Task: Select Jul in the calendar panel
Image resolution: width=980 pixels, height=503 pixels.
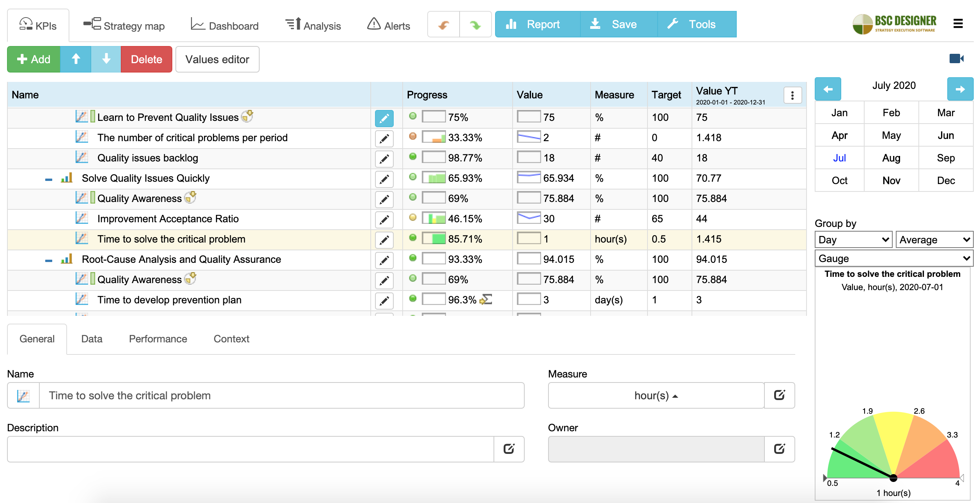Action: click(839, 158)
